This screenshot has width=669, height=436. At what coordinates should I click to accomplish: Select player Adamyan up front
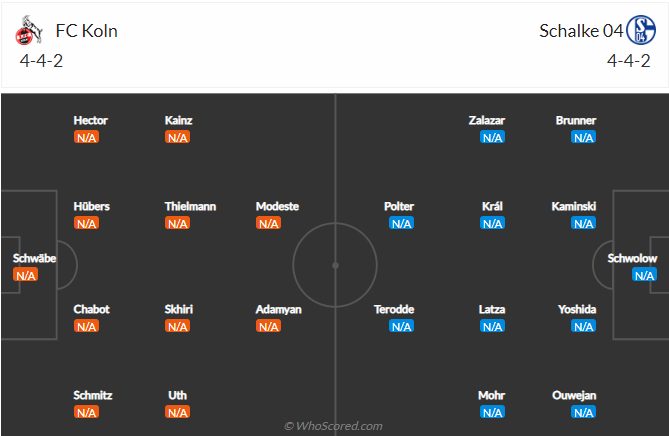(279, 309)
